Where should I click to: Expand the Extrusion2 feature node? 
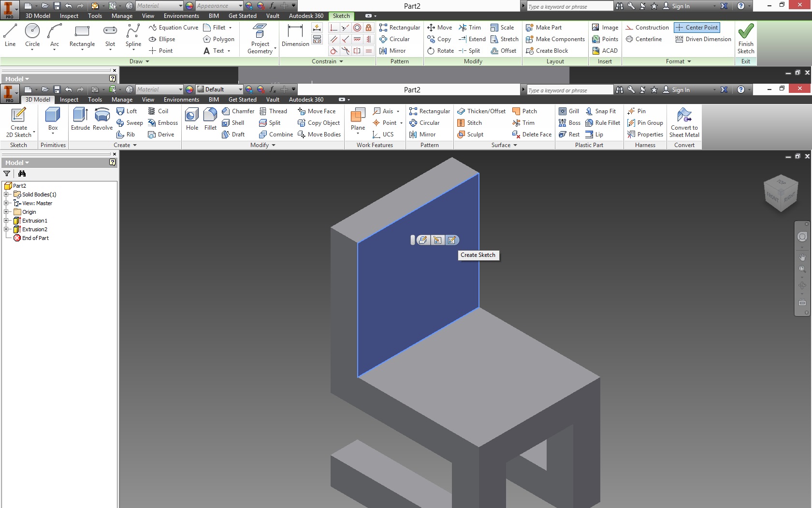6,229
